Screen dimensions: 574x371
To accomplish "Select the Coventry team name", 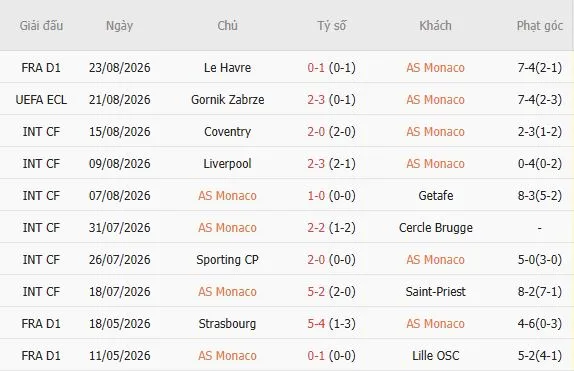I will click(x=227, y=131).
